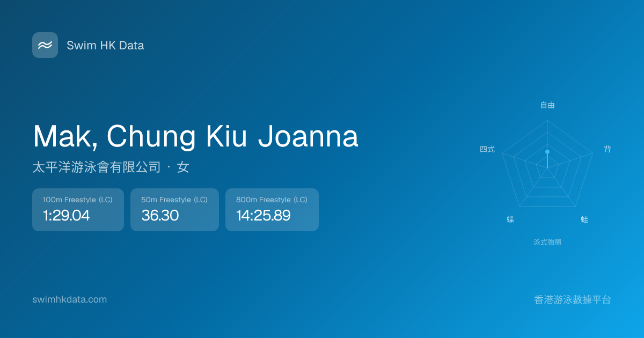The image size is (644, 338).
Task: Click the 自由 radar axis label
Action: [x=547, y=105]
